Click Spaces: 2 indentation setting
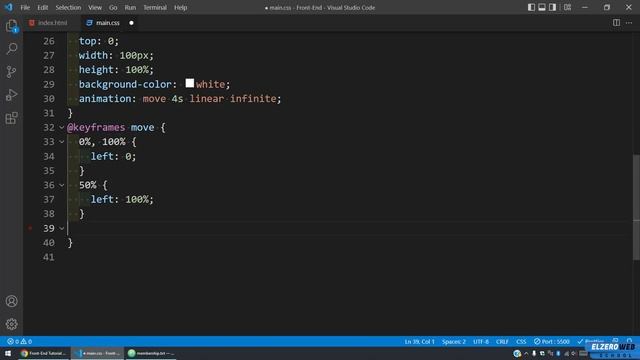 coord(453,341)
